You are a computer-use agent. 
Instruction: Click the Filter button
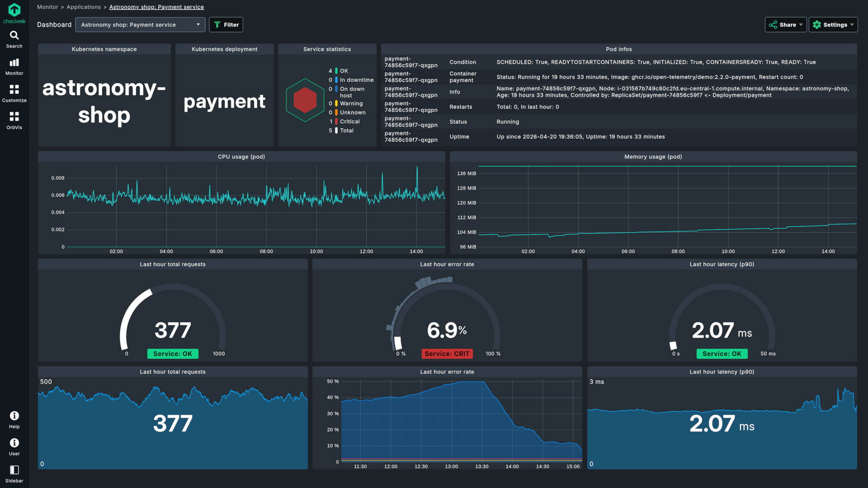coord(226,25)
